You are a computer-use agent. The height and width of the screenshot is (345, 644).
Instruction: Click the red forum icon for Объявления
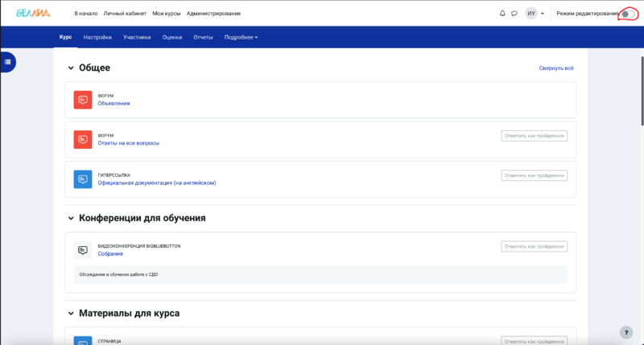(83, 100)
